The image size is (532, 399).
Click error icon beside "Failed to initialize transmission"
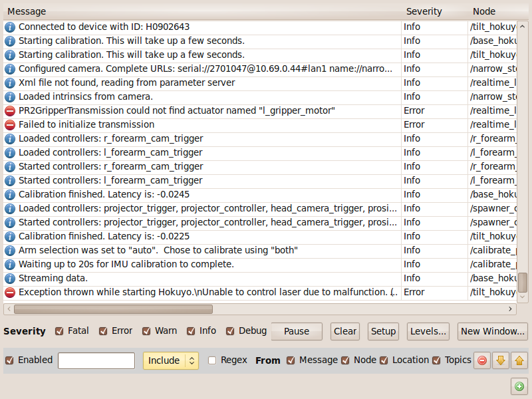(x=10, y=125)
